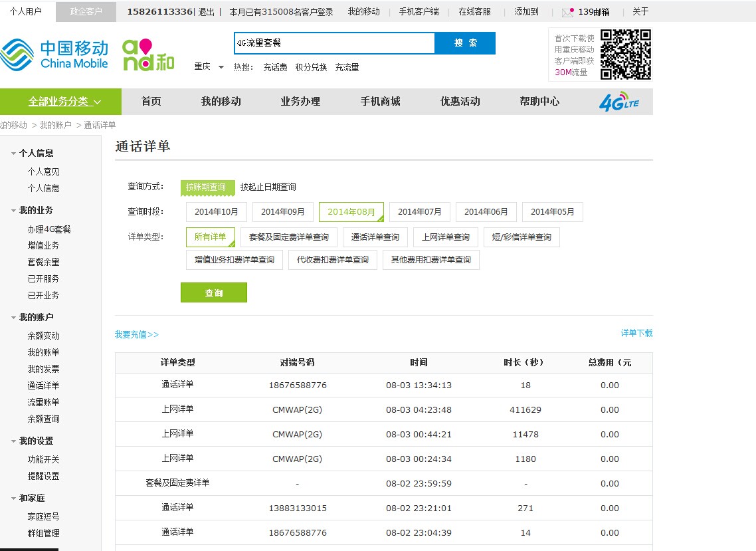This screenshot has height=551, width=756.
Task: Click the 4G LTE logo
Action: pyautogui.click(x=618, y=102)
